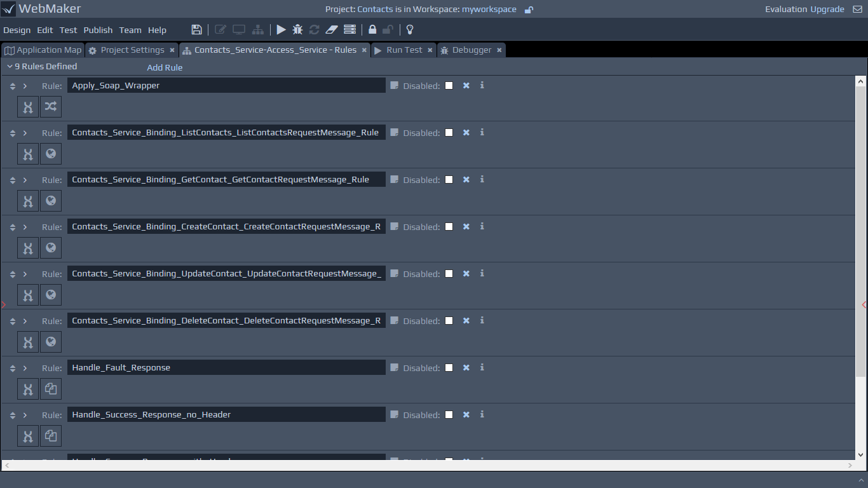Close the Project Settings tab

(172, 50)
